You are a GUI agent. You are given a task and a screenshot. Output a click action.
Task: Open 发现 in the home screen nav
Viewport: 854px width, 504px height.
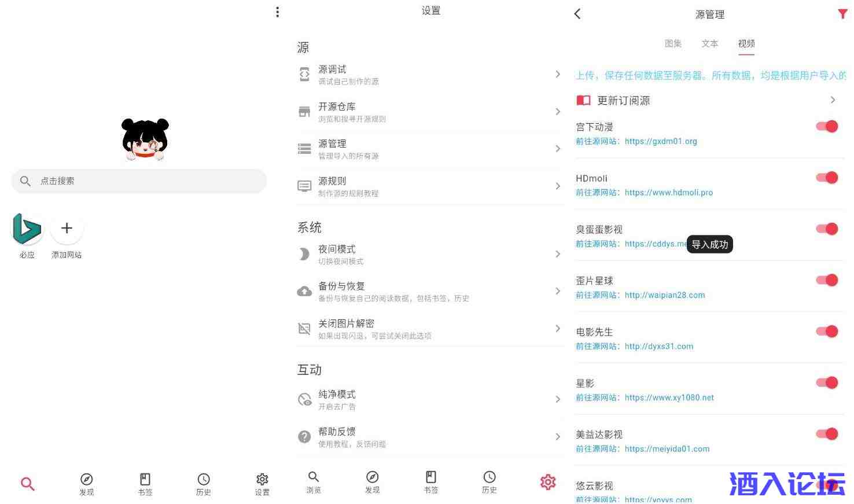pos(87,484)
